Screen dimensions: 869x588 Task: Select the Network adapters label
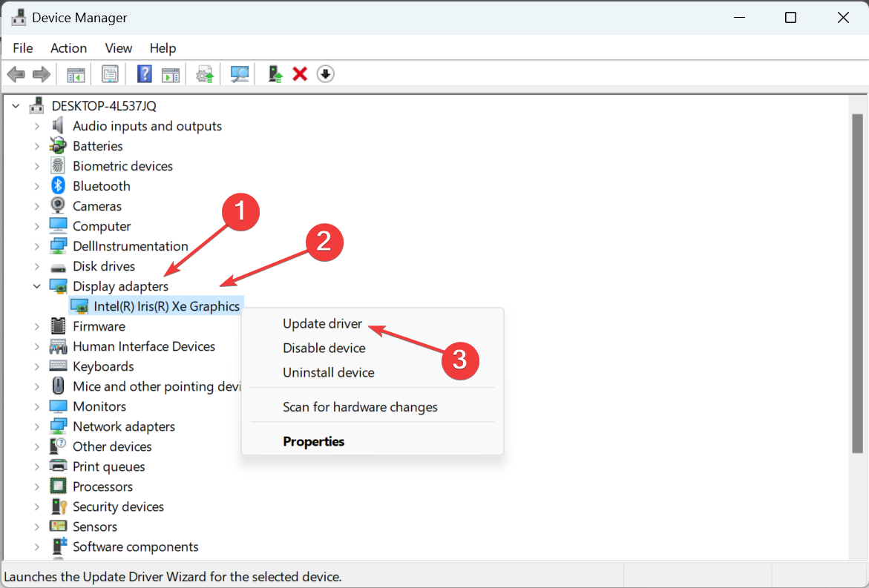click(124, 426)
